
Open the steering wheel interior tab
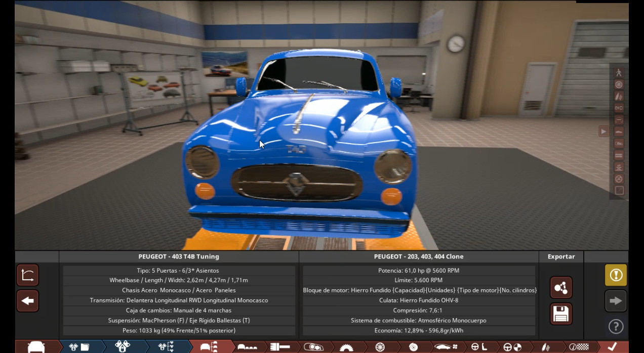(x=479, y=347)
